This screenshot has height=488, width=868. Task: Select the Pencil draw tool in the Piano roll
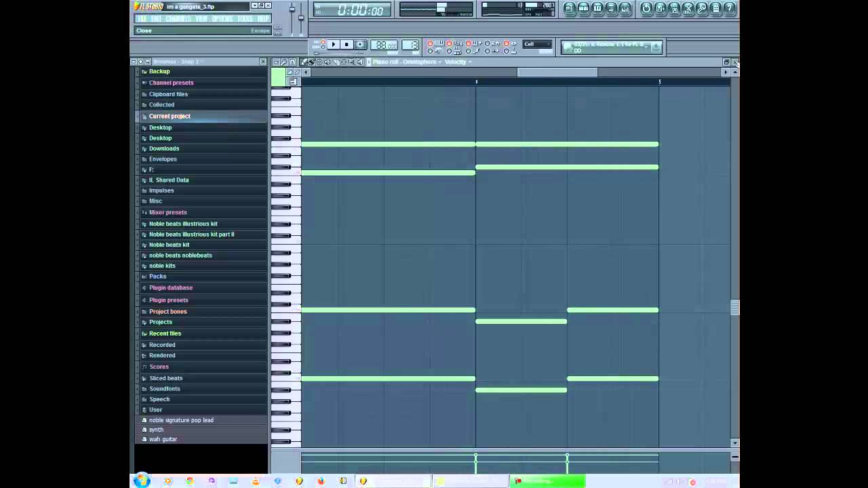pos(304,62)
